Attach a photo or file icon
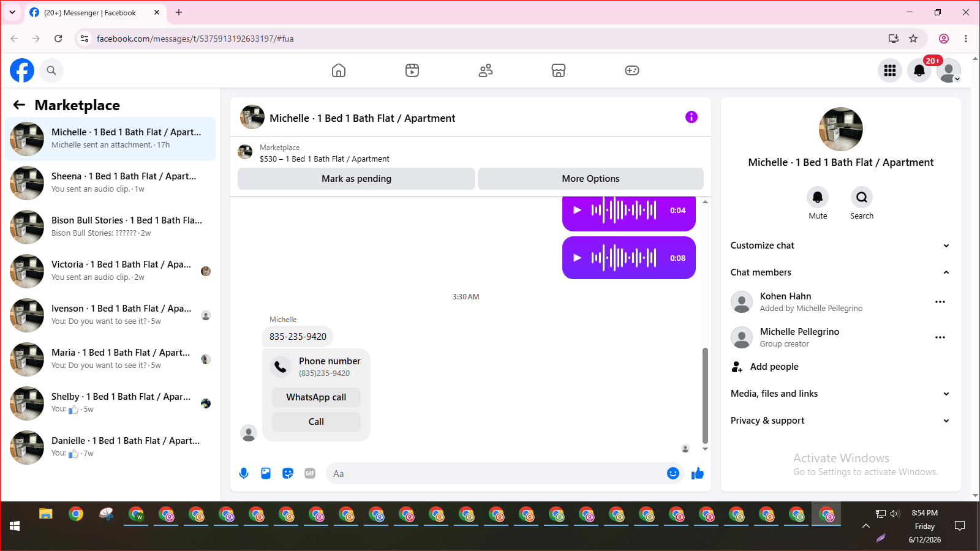 (x=266, y=473)
